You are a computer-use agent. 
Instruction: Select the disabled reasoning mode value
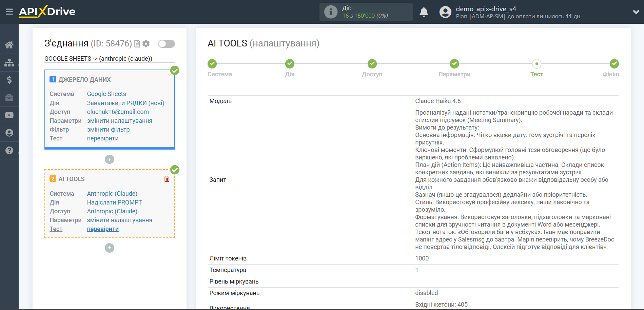[426, 293]
